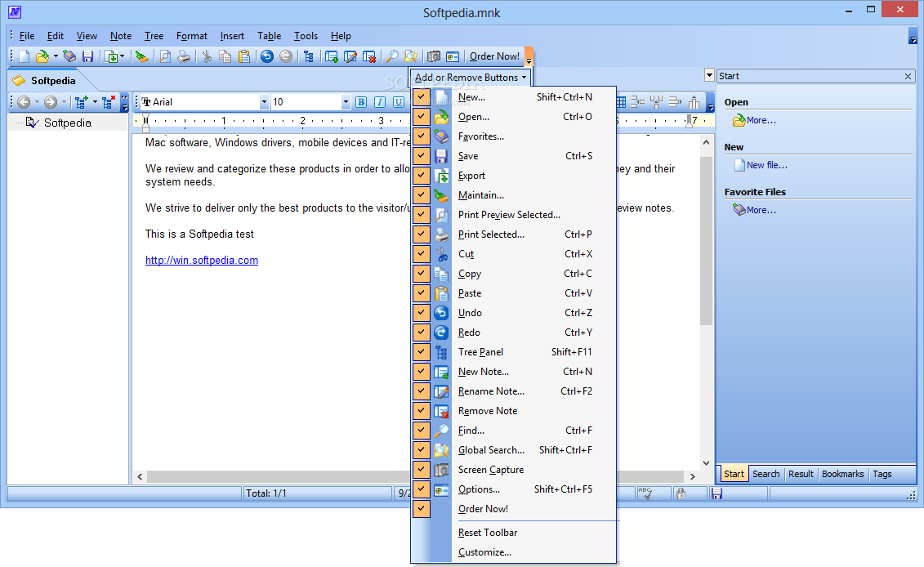
Task: Switch to the Bookmarks tab
Action: click(x=842, y=474)
